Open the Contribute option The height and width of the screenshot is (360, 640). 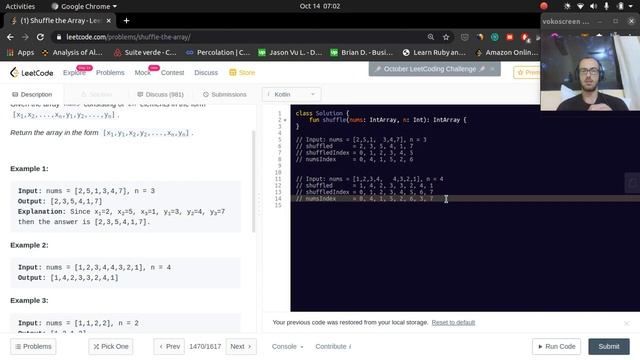pos(333,347)
